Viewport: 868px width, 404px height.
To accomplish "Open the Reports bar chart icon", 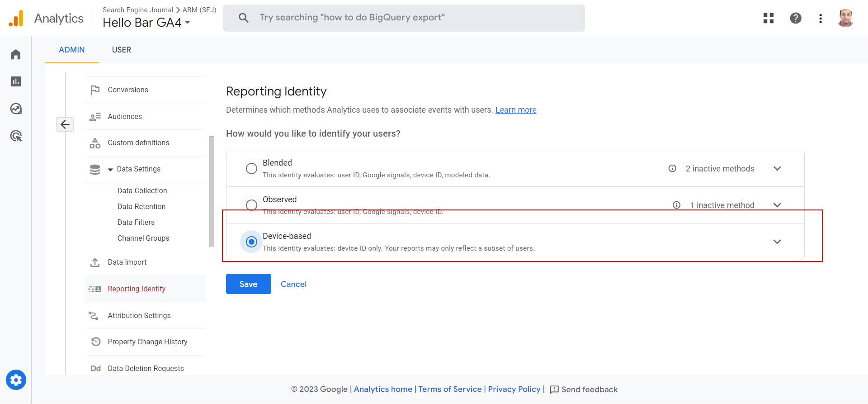I will pyautogui.click(x=16, y=81).
